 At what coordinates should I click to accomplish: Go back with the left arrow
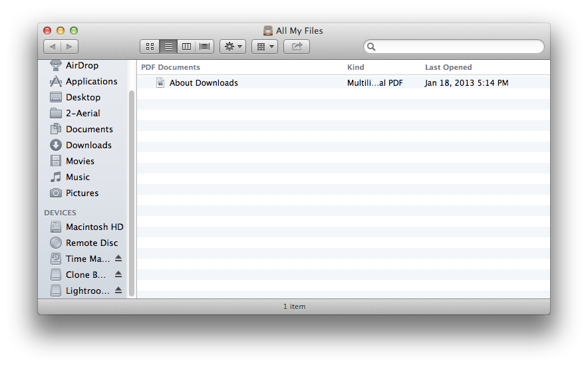click(x=53, y=47)
